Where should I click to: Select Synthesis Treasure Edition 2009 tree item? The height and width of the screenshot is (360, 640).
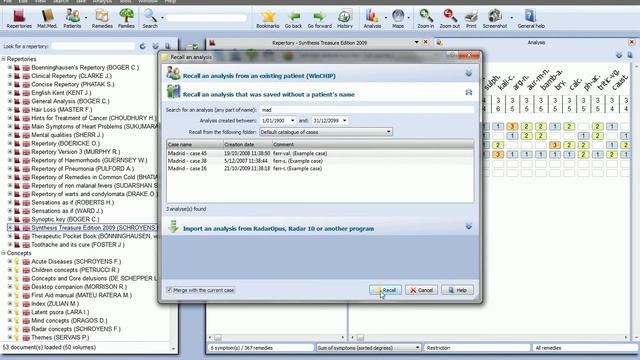coord(93,228)
